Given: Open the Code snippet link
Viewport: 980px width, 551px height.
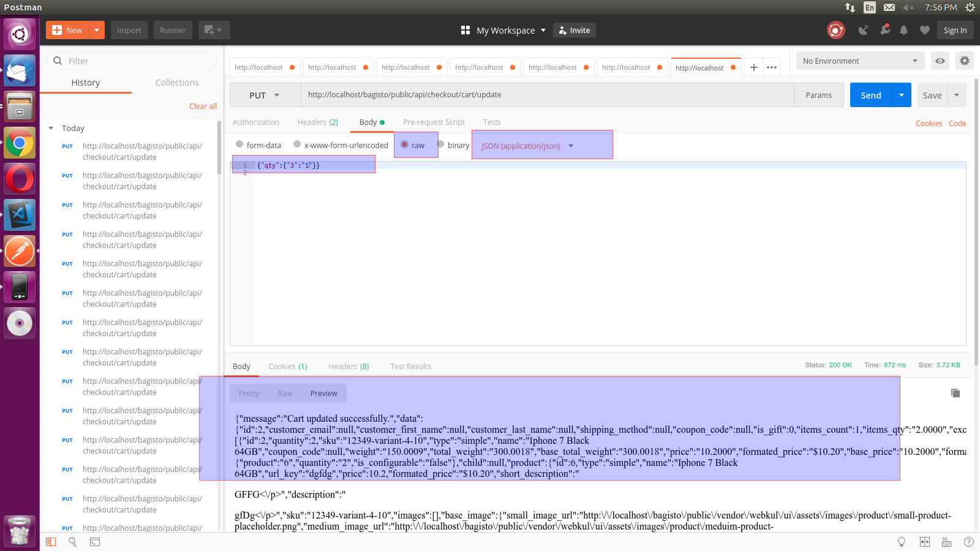Looking at the screenshot, I should tap(957, 123).
